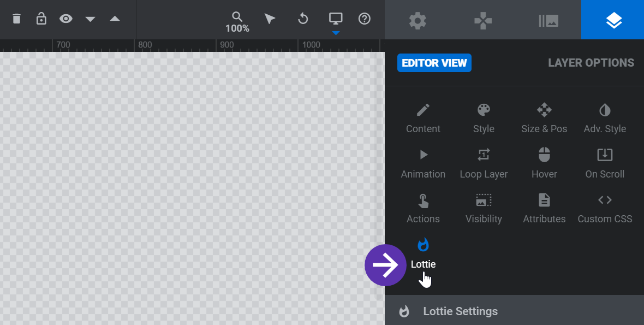Open the Loop Layer option
Screen dimensions: 644x325
484,163
